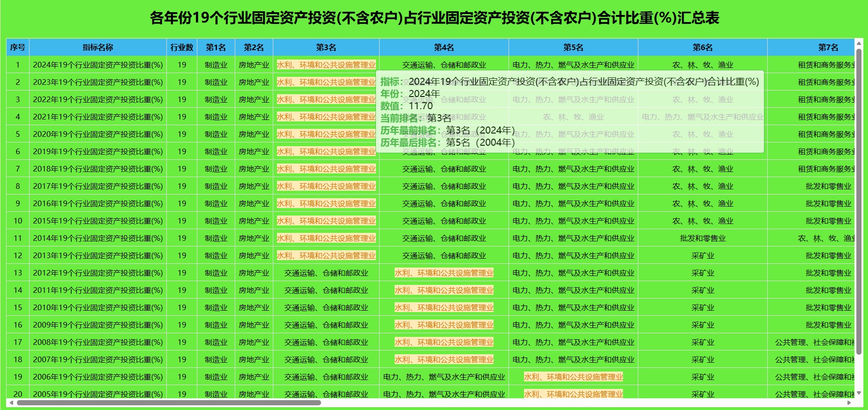Click 2012年19个行业固定资产投资比重(%) row name
This screenshot has height=410, width=868.
(98, 273)
